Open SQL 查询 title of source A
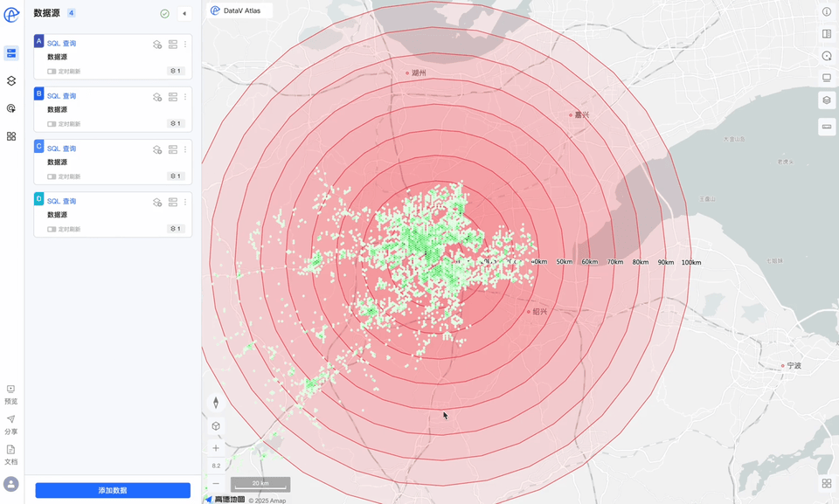Screen dimensions: 839x504 61,44
